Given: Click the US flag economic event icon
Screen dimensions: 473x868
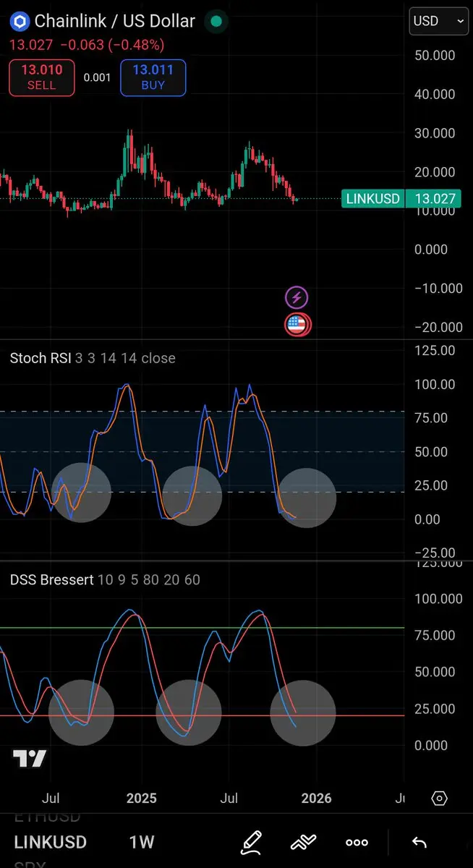Looking at the screenshot, I should [297, 325].
